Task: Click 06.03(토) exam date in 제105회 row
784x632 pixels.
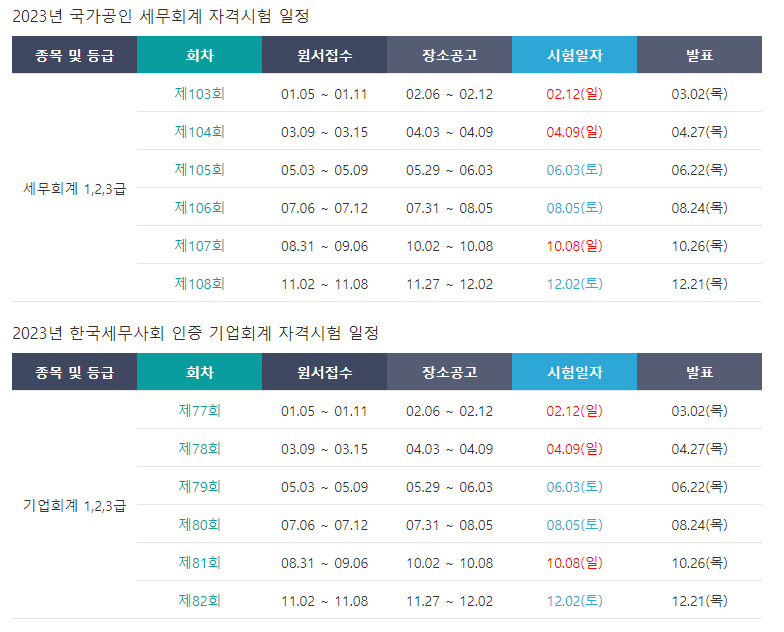Action: click(x=574, y=170)
